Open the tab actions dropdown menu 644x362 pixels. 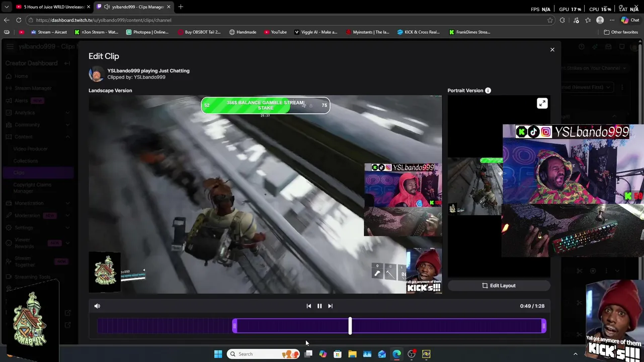(7, 7)
